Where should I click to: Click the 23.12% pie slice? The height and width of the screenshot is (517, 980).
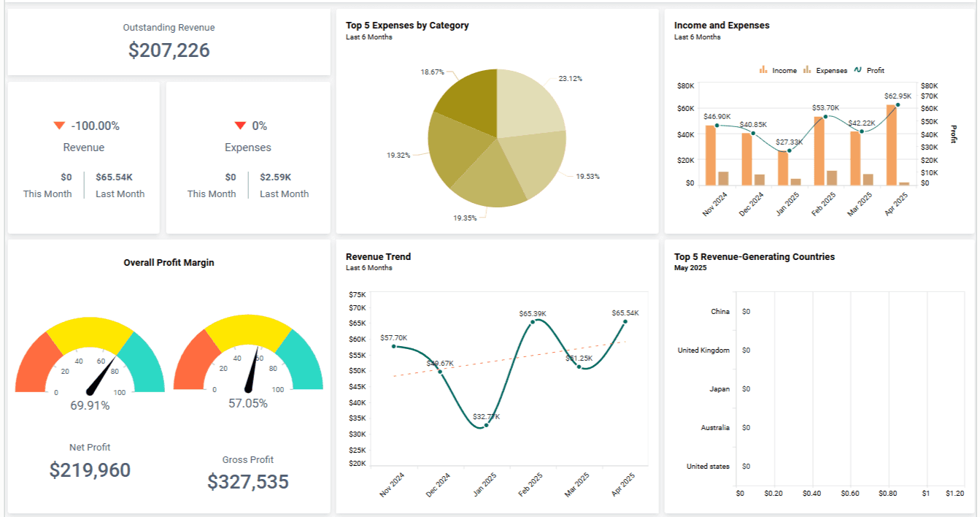point(525,102)
